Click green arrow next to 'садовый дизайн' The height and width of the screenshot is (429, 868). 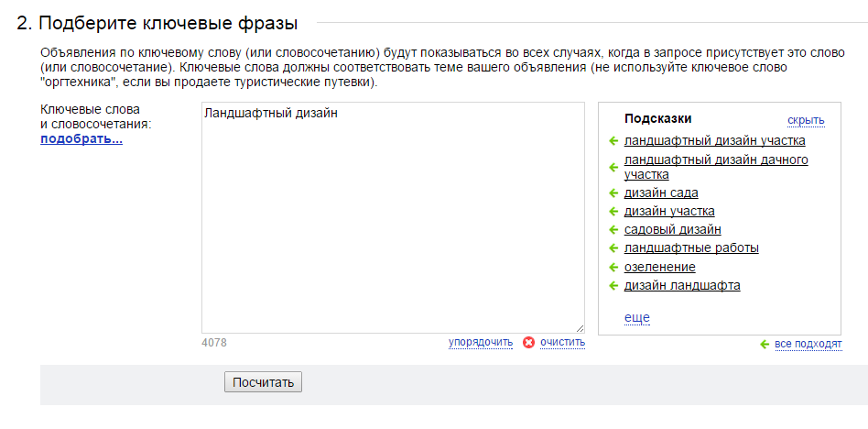coord(613,230)
